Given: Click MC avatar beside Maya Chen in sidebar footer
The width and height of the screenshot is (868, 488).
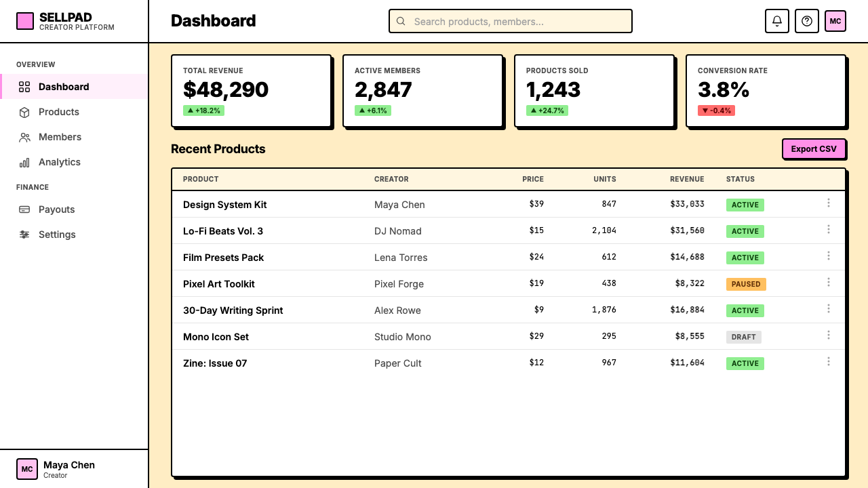Looking at the screenshot, I should pos(27,469).
